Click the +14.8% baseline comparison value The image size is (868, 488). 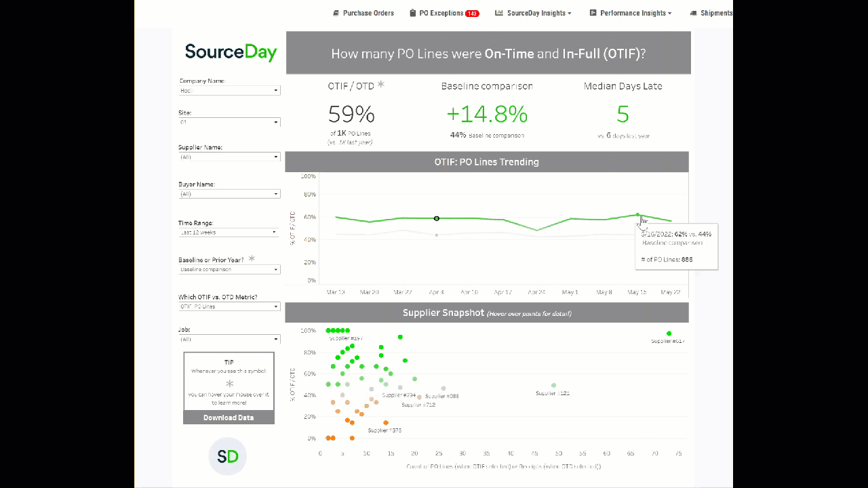coord(487,115)
